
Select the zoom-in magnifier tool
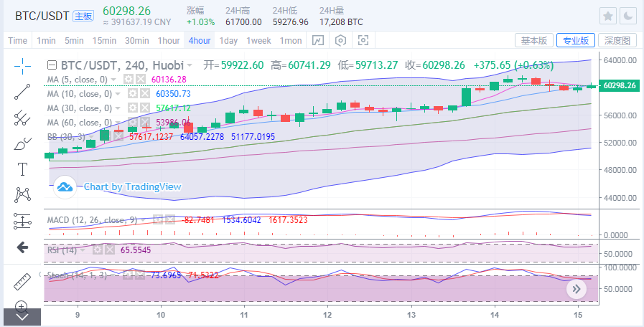22,305
